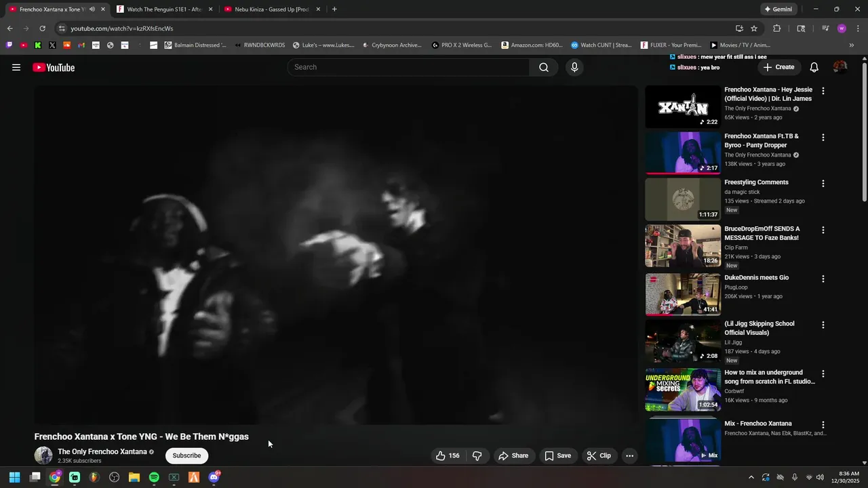Click the channel avatar below the video

43,455
